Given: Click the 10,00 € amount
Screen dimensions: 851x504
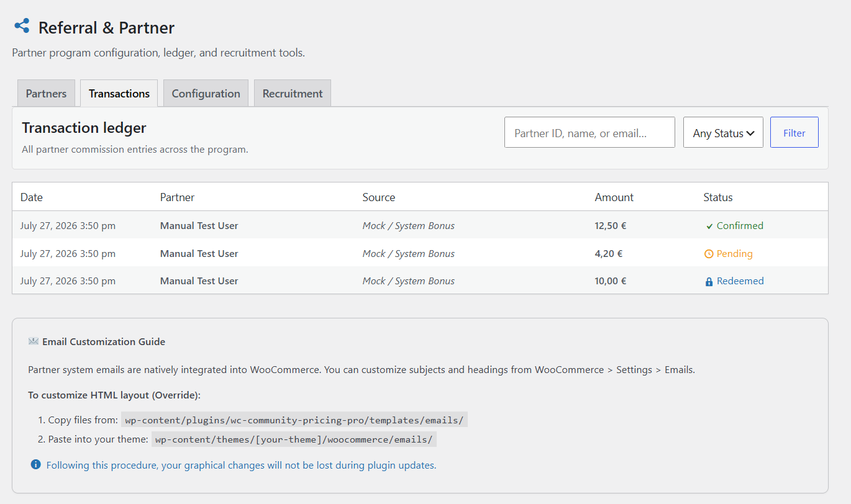Looking at the screenshot, I should 611,281.
